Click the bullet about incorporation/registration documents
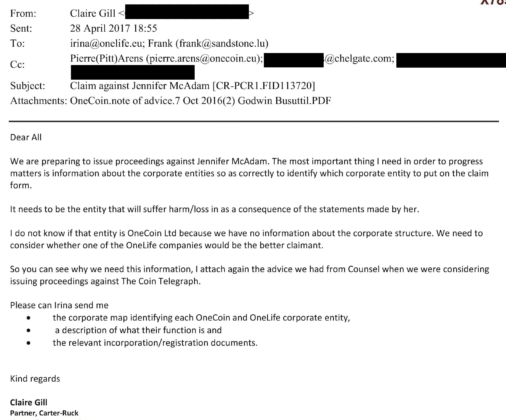 tap(155, 343)
